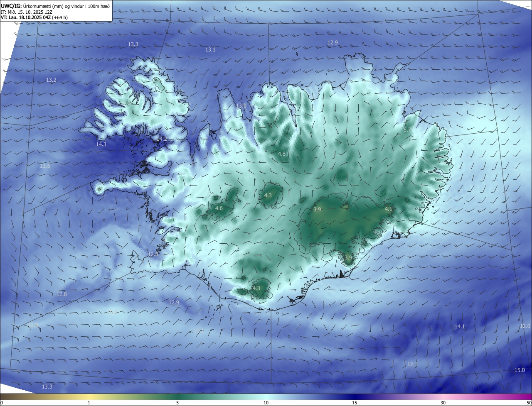Click the 5.7 value label in the east
The image size is (532, 406).
click(408, 130)
